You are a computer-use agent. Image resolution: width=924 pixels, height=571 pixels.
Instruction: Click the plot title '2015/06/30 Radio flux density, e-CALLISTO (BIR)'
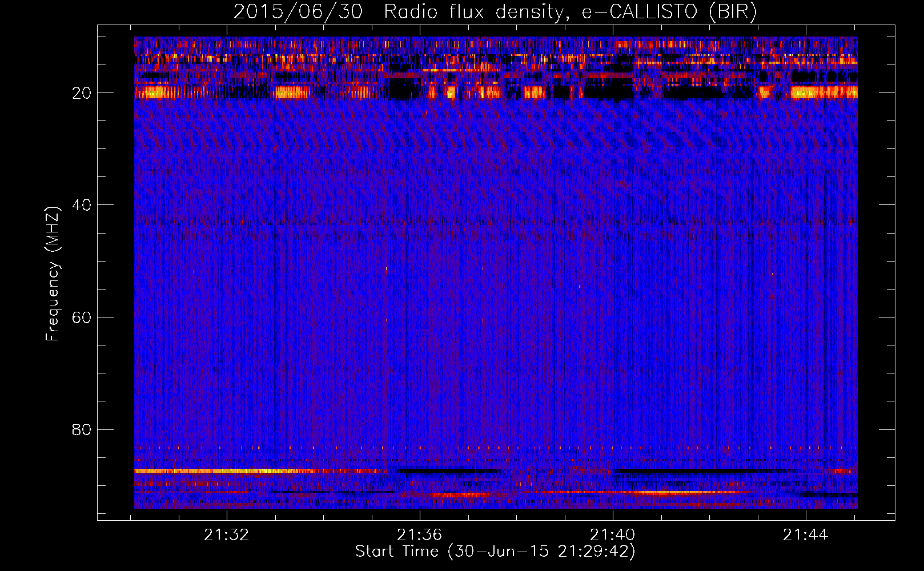(495, 12)
